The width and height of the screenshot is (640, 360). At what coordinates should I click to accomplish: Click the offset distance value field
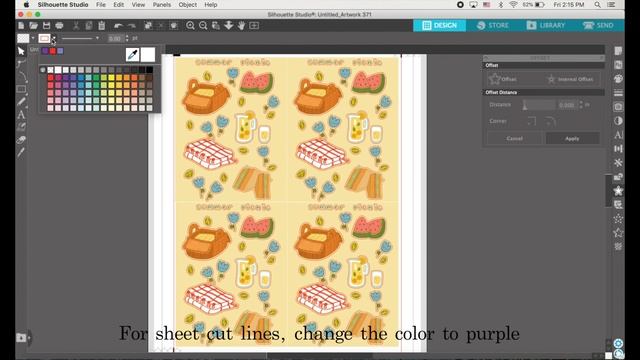(x=567, y=105)
